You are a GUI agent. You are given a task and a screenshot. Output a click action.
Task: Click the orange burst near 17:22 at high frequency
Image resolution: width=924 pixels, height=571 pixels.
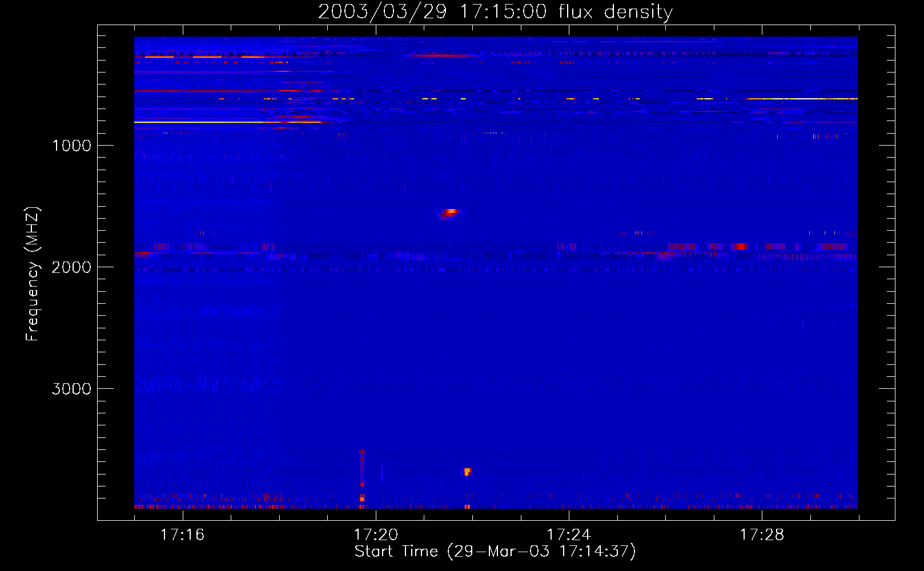click(467, 472)
